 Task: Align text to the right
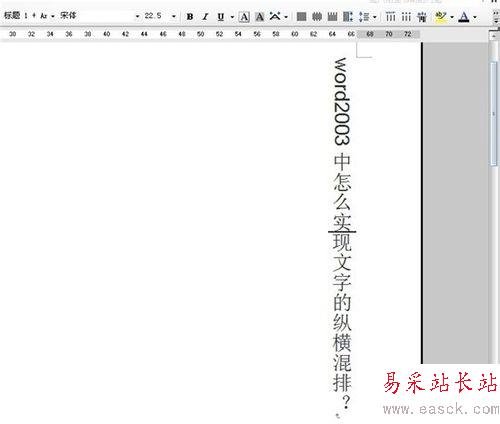pos(332,16)
